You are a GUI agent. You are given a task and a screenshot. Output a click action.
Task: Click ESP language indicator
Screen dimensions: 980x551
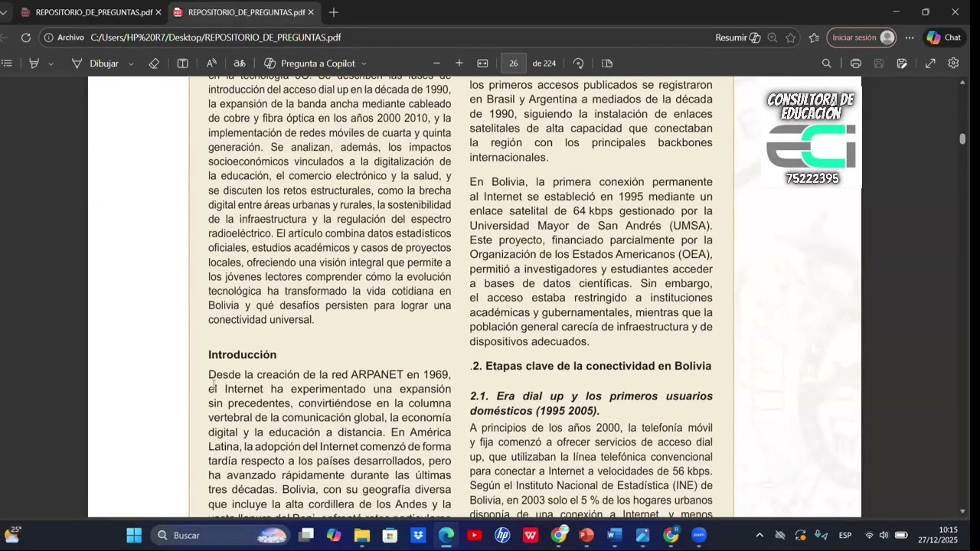(845, 535)
